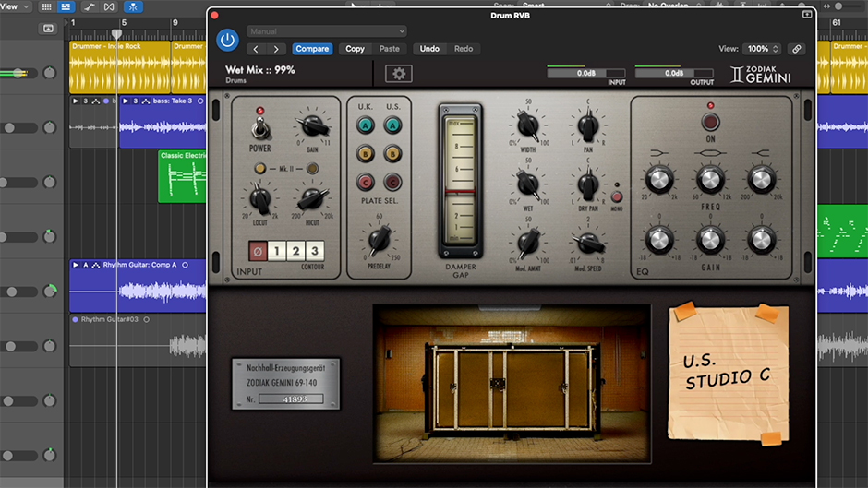Select U.K. plate A button
The image size is (868, 488).
coord(366,125)
